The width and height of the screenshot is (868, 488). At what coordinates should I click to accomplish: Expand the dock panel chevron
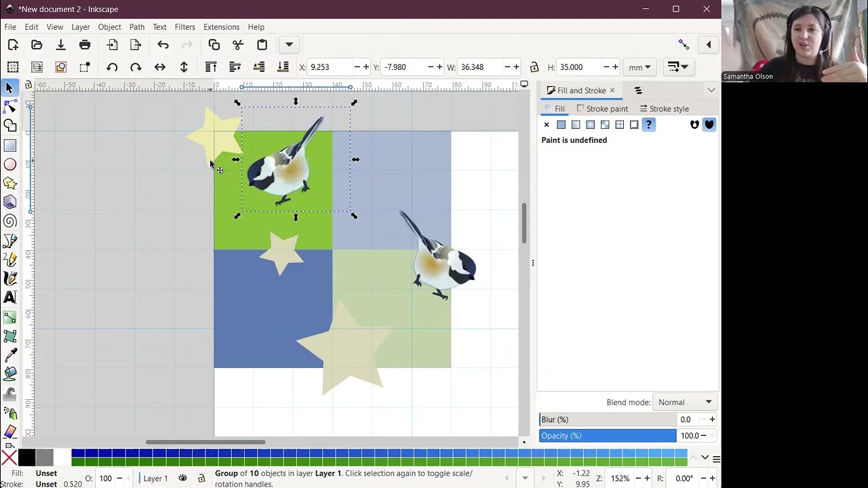711,90
